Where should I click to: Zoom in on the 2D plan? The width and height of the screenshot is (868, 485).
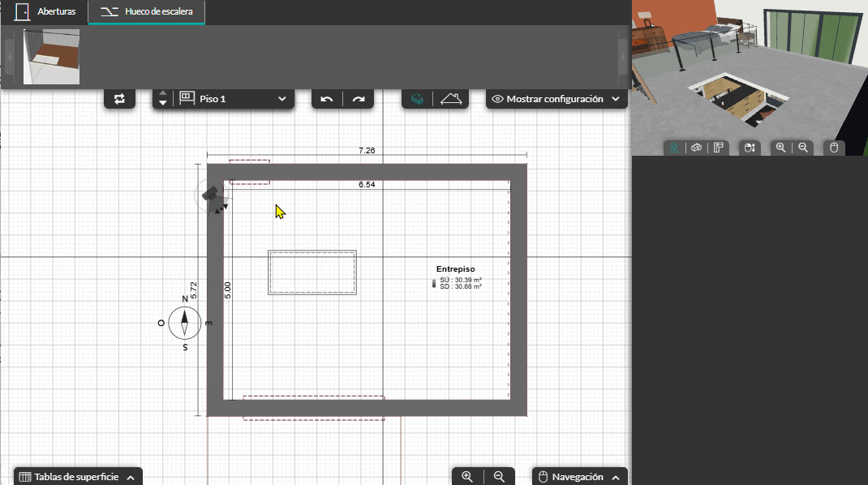pos(467,477)
